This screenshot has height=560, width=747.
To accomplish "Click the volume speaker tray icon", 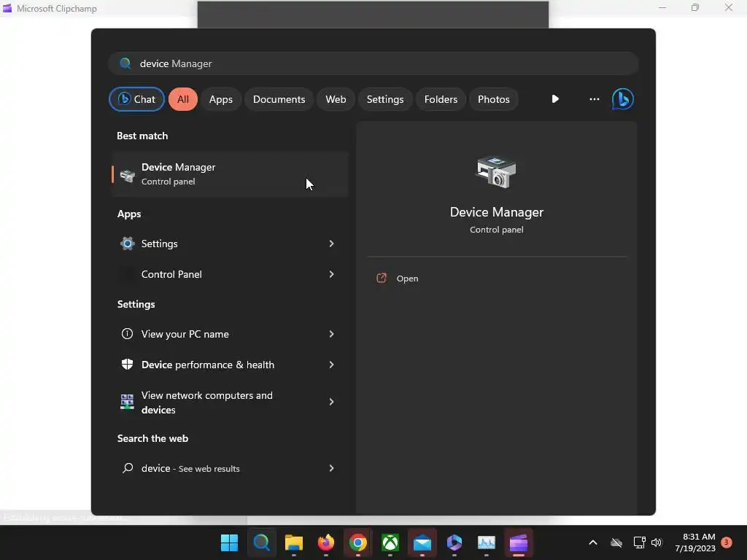I will 657,542.
